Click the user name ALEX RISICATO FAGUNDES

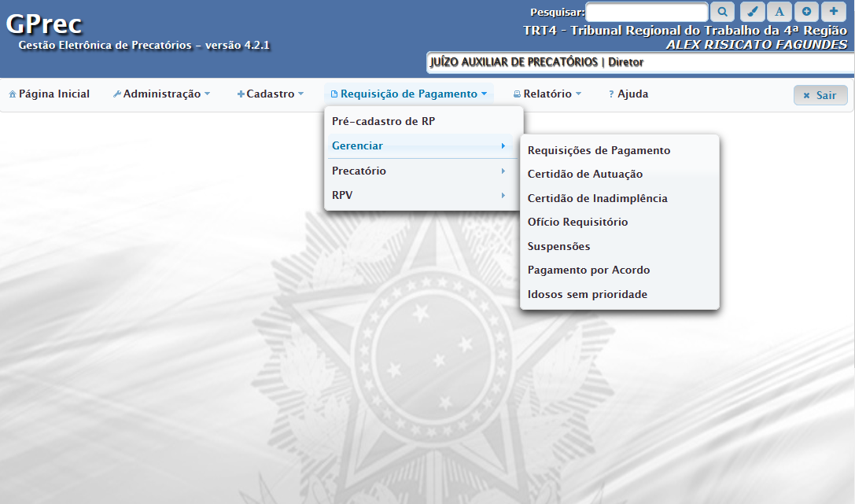(757, 45)
